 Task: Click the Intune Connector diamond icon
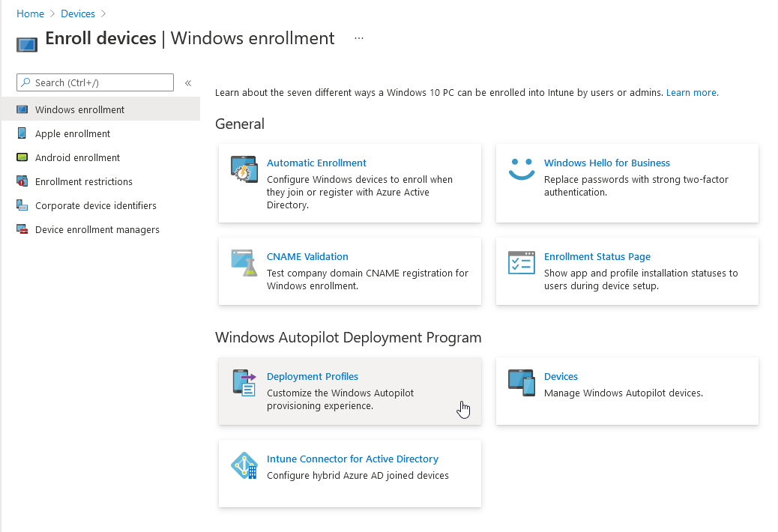[244, 466]
